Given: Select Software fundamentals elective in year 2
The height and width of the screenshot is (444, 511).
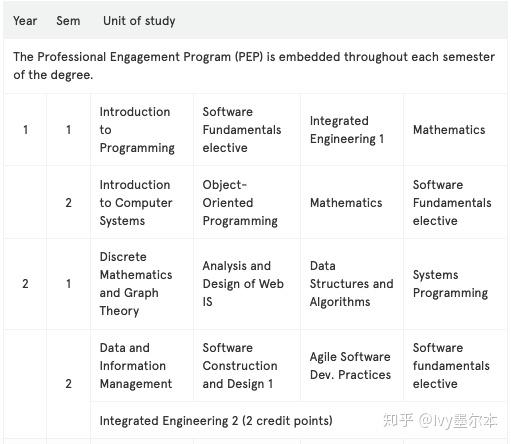Looking at the screenshot, I should [x=451, y=366].
